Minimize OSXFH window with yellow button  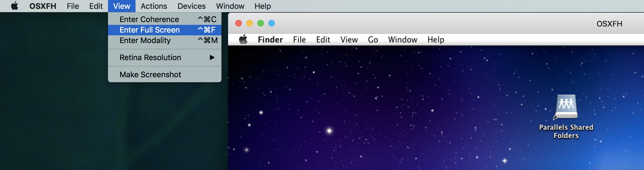pos(250,23)
